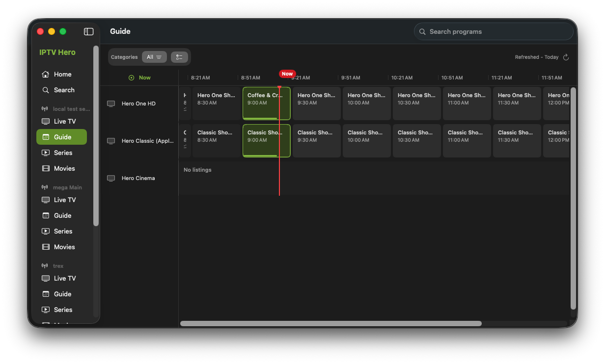Viewport: 605px width, 364px height.
Task: Click the TV icon beside Hero Classic
Action: click(111, 141)
